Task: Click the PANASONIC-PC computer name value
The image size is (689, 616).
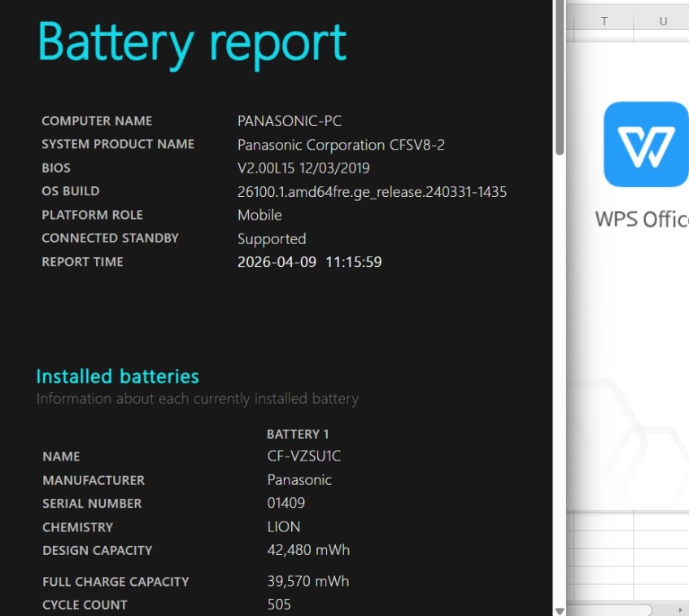Action: (289, 121)
